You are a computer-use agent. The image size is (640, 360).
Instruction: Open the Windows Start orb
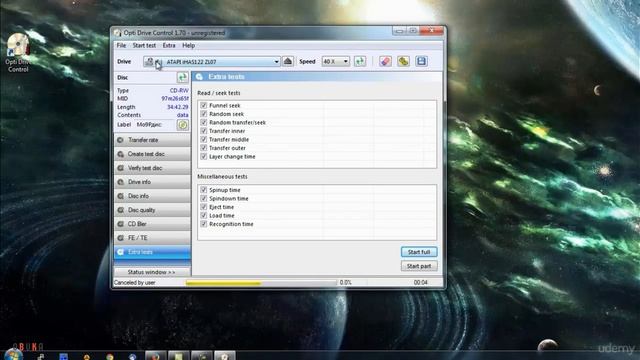13,354
